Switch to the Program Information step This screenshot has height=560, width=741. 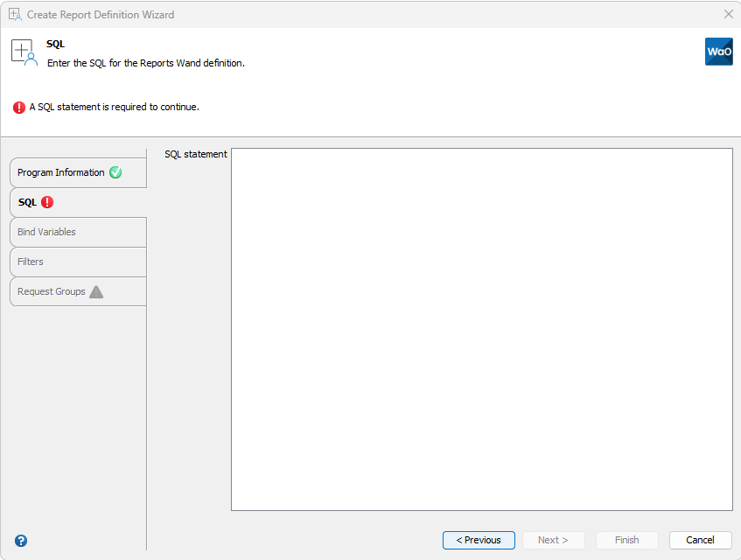coord(61,172)
